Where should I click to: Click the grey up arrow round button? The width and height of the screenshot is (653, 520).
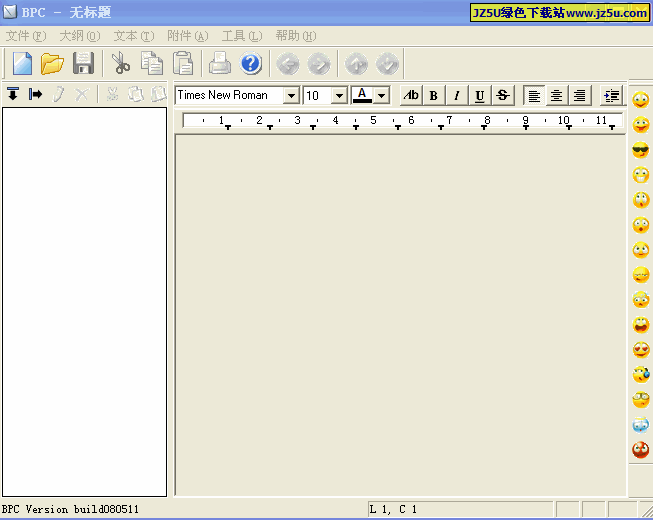(356, 64)
